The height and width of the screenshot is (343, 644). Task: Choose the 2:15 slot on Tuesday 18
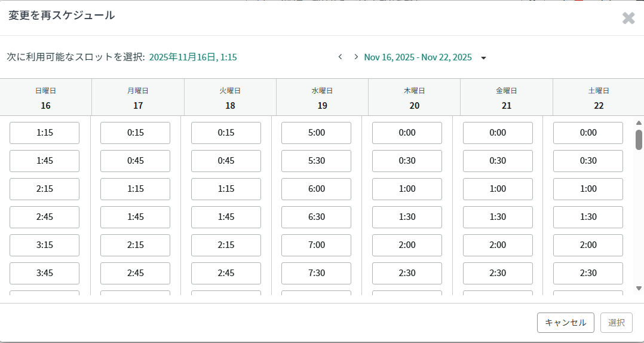(226, 245)
